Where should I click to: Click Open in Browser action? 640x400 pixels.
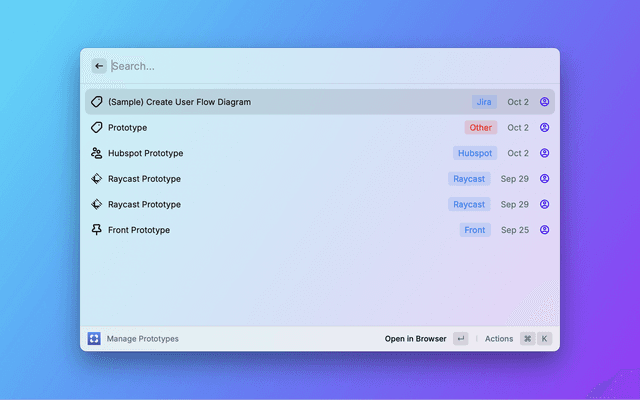[x=416, y=339]
